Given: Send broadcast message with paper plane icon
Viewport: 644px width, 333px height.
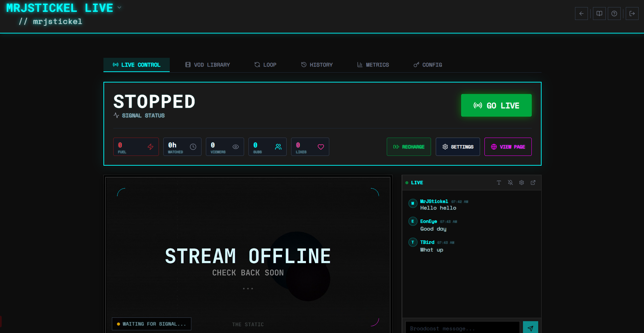Looking at the screenshot, I should click(x=530, y=328).
